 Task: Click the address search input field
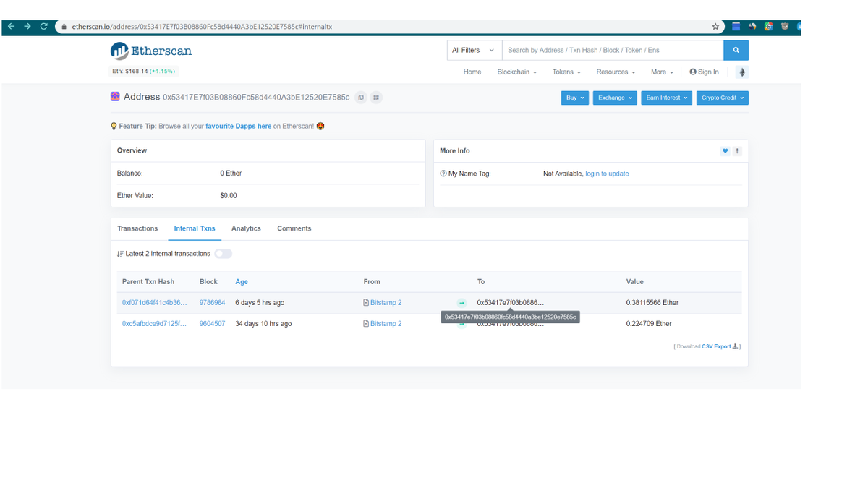point(613,50)
